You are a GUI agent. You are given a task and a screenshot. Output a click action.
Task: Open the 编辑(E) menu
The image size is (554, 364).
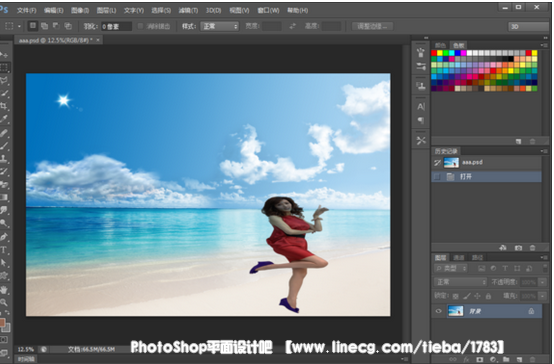click(x=53, y=10)
